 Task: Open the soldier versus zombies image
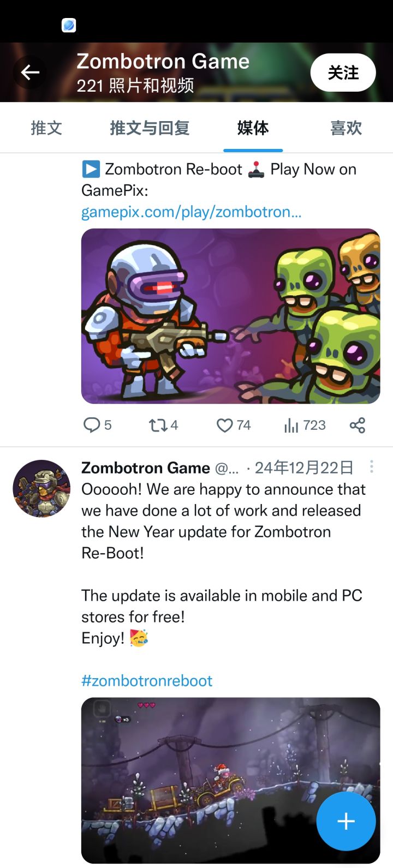click(230, 316)
